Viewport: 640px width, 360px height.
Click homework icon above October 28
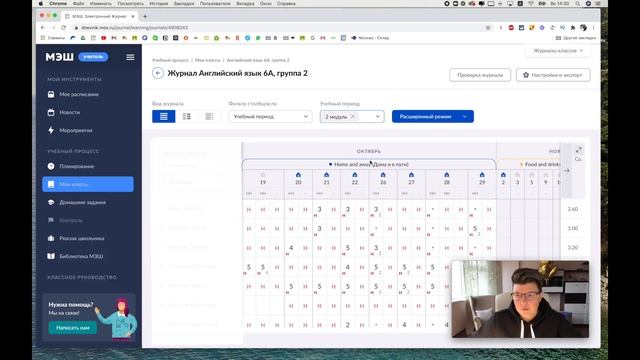[447, 175]
